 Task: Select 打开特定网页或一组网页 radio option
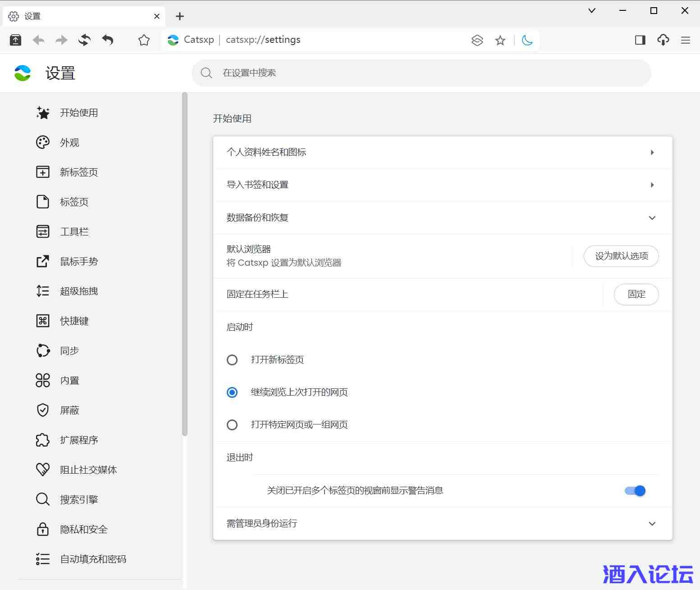tap(232, 425)
